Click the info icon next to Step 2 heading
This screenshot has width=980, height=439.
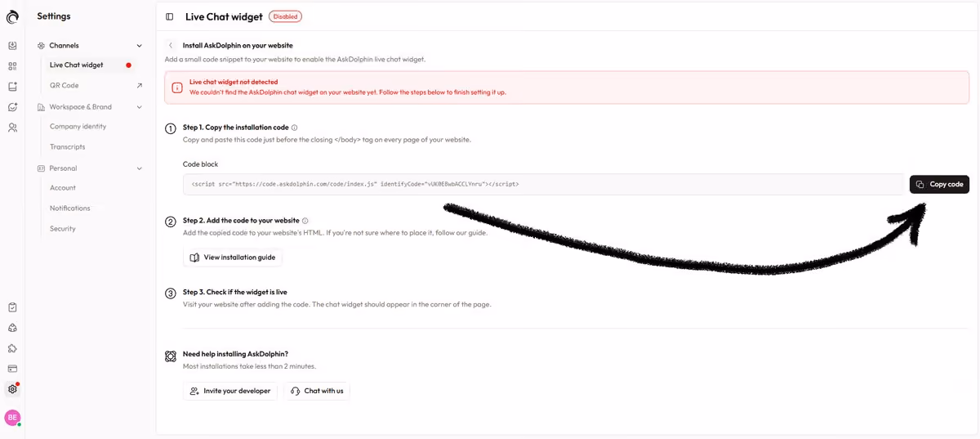point(305,221)
